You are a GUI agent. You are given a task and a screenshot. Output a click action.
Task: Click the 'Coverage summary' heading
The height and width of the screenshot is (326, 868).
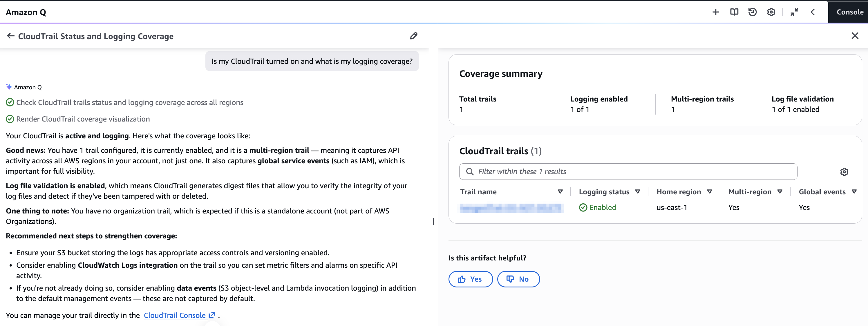[501, 74]
